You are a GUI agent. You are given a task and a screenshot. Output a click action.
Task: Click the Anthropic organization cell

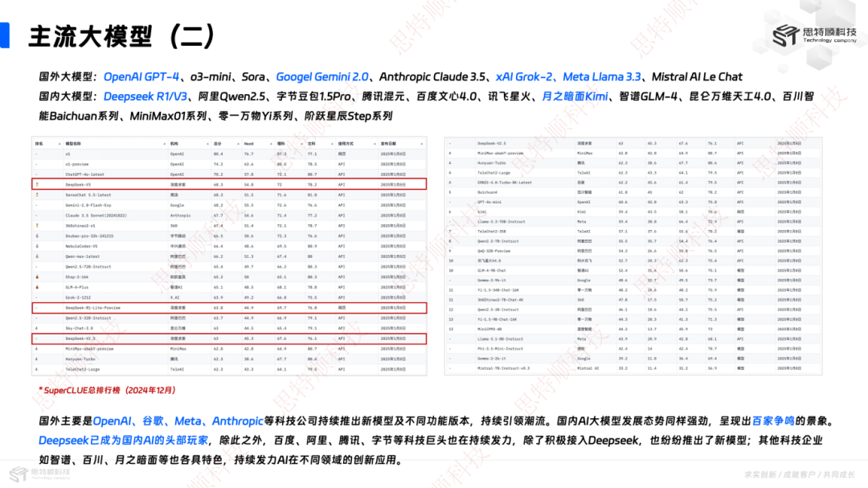[x=181, y=215]
